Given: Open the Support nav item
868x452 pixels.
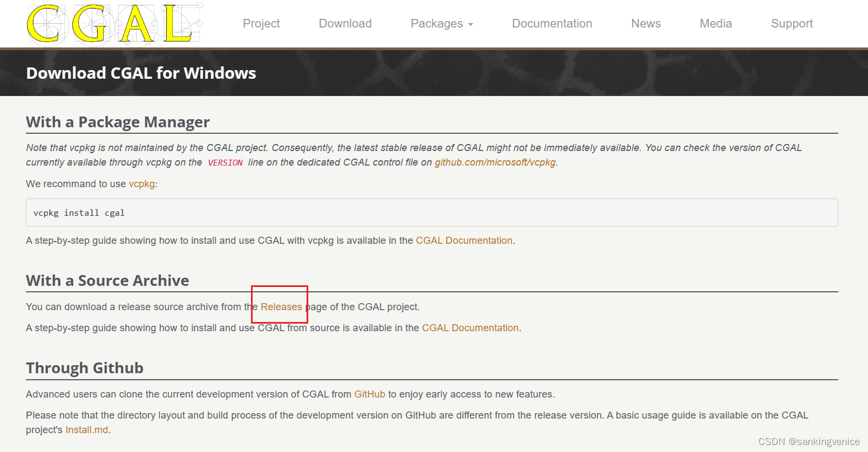Looking at the screenshot, I should (791, 24).
